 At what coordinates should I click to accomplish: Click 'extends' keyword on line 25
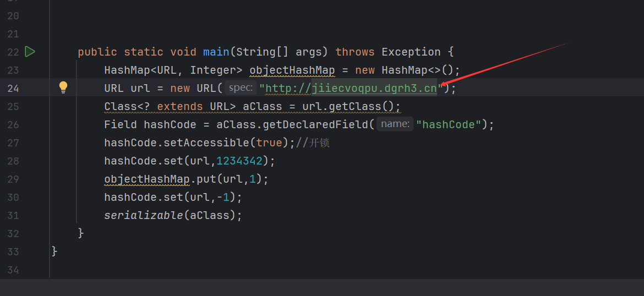click(x=180, y=106)
